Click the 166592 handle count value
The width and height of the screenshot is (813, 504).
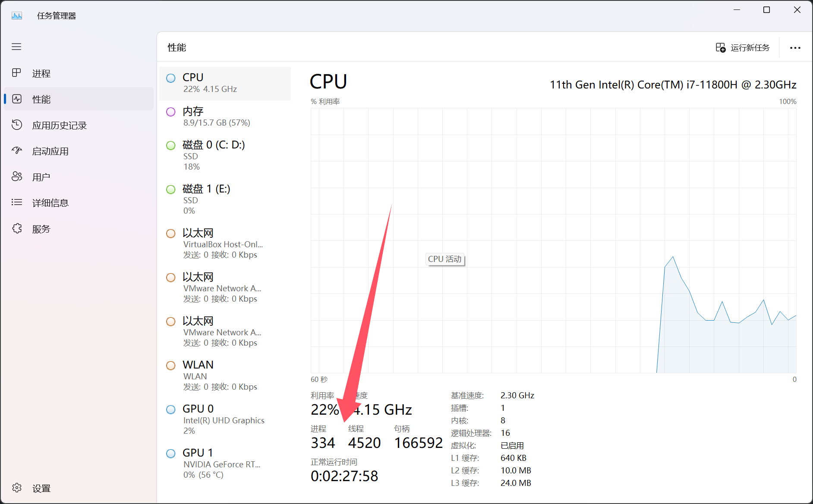419,443
